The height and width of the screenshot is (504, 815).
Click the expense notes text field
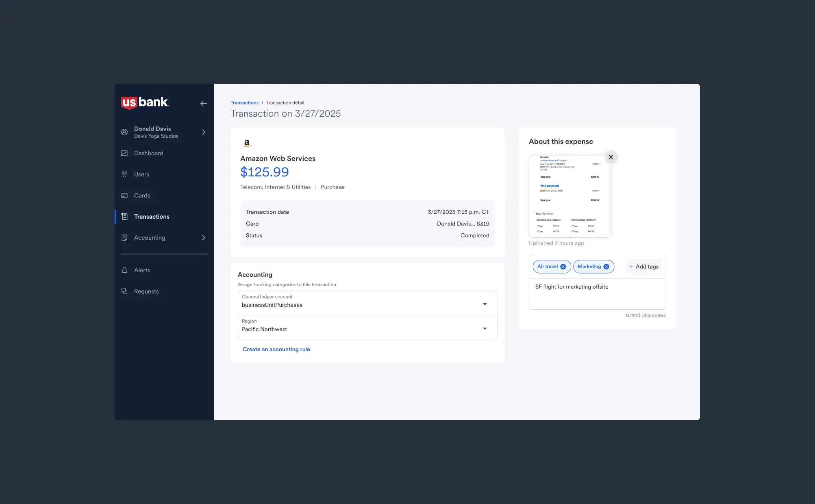pos(597,294)
